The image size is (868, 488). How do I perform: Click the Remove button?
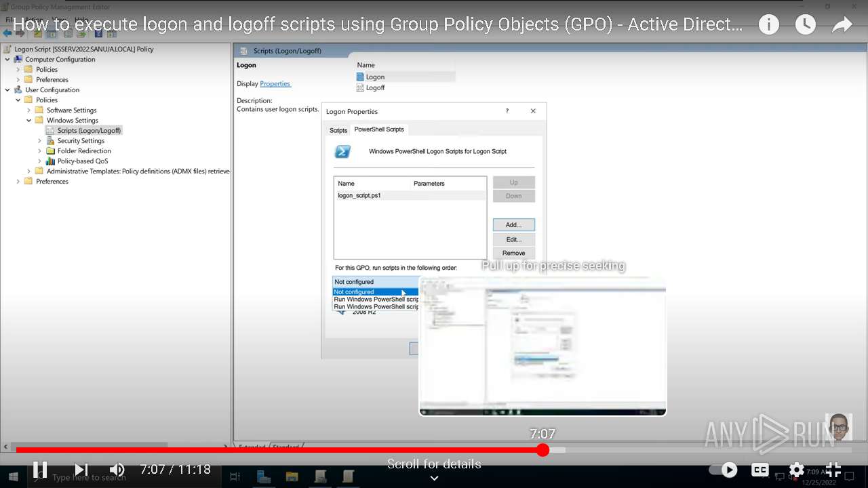514,253
